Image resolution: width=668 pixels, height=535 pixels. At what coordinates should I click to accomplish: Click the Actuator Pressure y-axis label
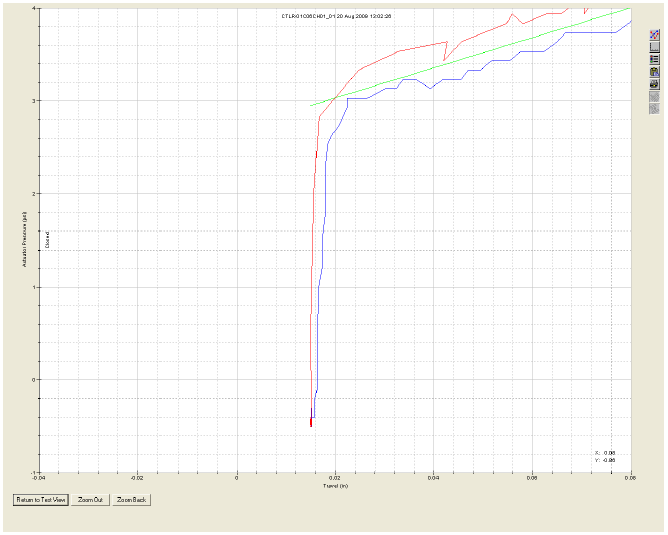(x=24, y=240)
